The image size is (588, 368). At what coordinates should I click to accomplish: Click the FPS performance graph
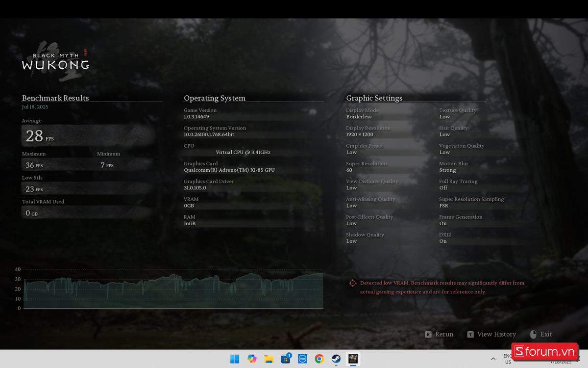coord(172,289)
